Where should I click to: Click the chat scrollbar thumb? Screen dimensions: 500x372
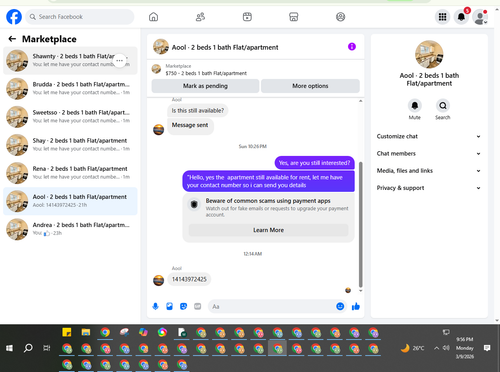tap(360, 224)
